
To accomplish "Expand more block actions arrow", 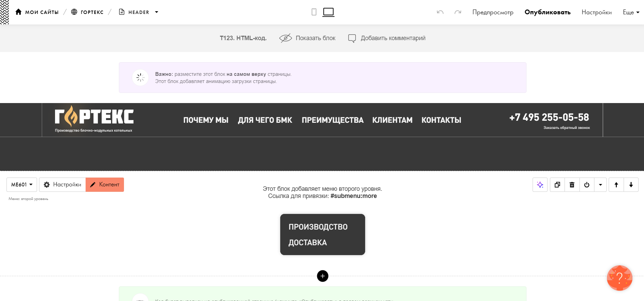I will pos(600,185).
